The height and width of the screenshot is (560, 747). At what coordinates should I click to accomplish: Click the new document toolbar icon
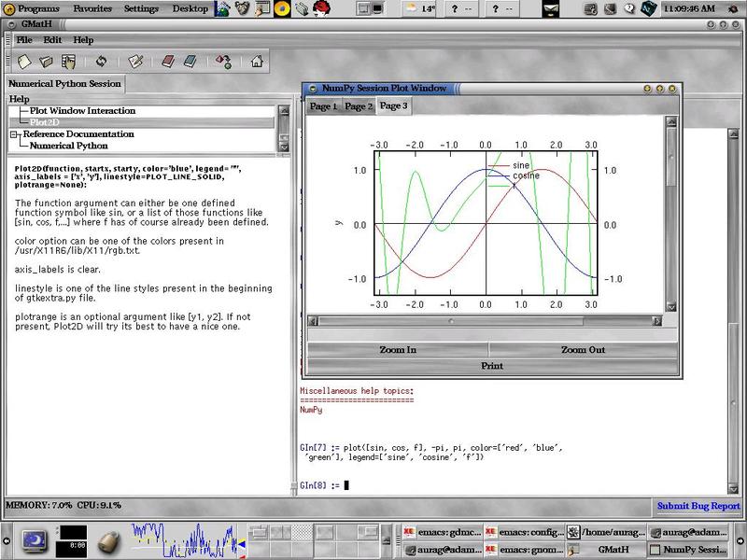tap(24, 62)
